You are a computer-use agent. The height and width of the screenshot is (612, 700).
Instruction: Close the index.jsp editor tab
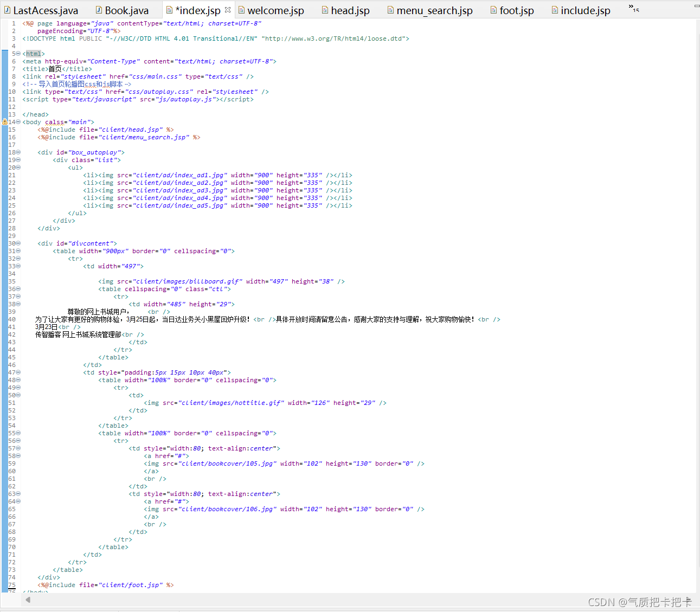[228, 10]
